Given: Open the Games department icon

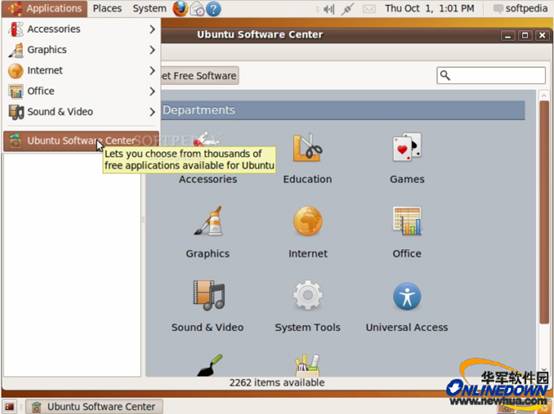Looking at the screenshot, I should tap(407, 147).
